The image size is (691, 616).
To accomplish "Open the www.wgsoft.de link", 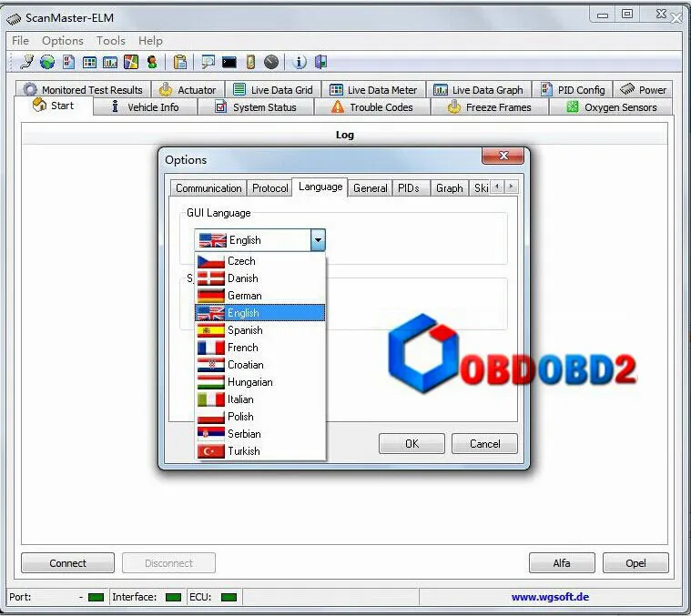I will [550, 597].
